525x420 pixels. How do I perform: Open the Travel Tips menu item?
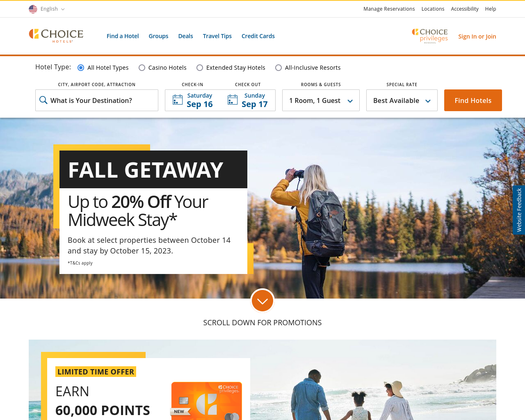217,36
